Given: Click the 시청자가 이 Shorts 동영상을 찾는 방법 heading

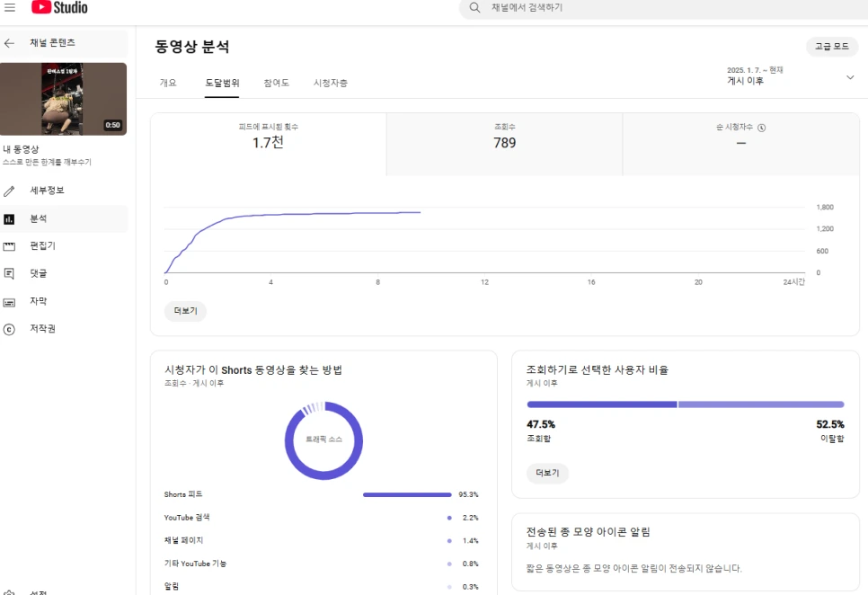Looking at the screenshot, I should coord(253,369).
